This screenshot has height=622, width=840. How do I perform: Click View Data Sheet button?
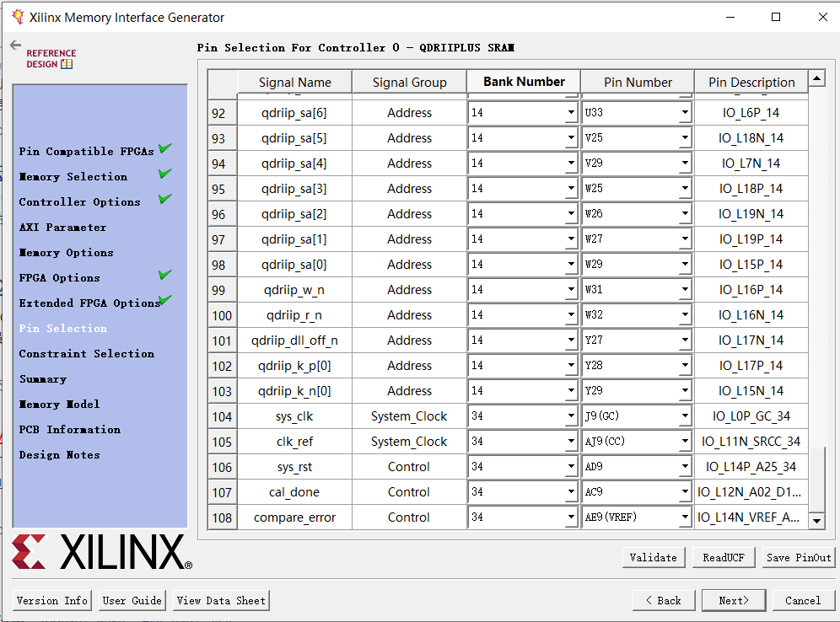(x=221, y=600)
